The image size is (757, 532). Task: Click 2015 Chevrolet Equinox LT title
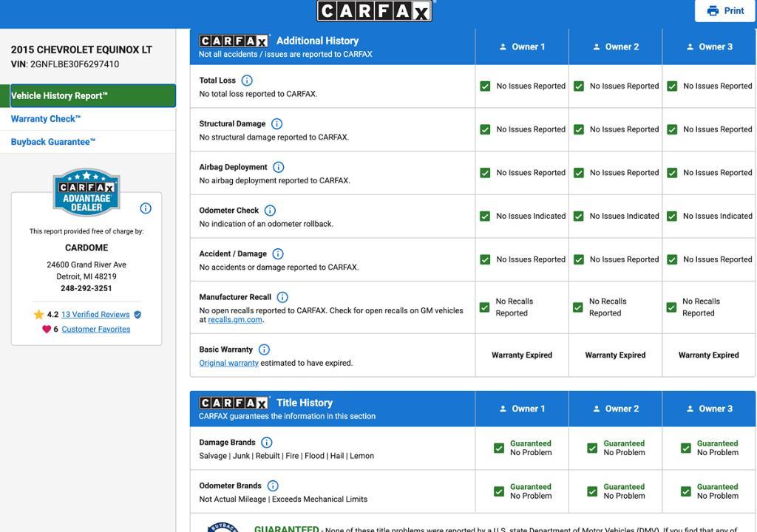81,50
